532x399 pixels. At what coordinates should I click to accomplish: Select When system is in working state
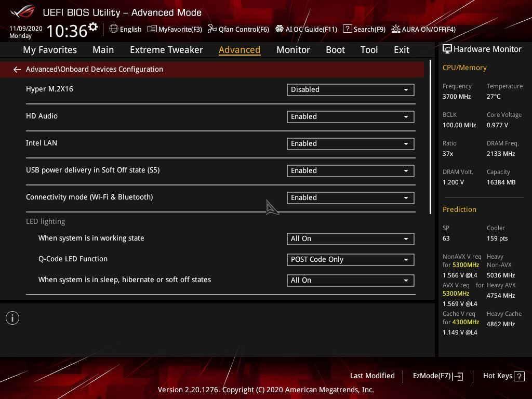(91, 238)
